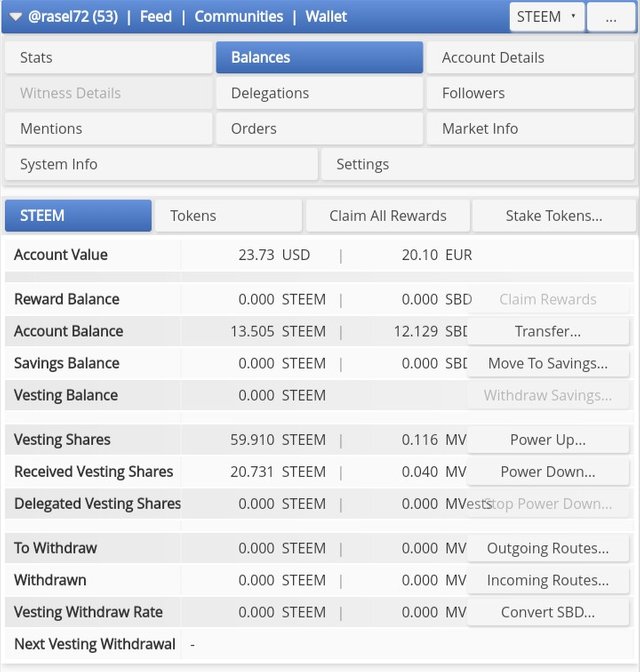Open the Stake Tokens... dialog

coord(554,216)
